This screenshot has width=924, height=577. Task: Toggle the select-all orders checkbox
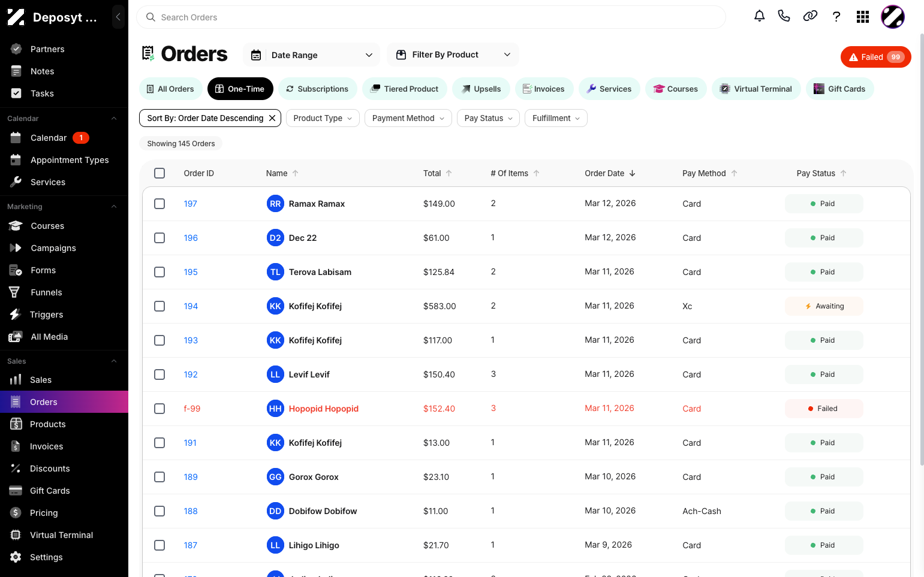pyautogui.click(x=159, y=173)
